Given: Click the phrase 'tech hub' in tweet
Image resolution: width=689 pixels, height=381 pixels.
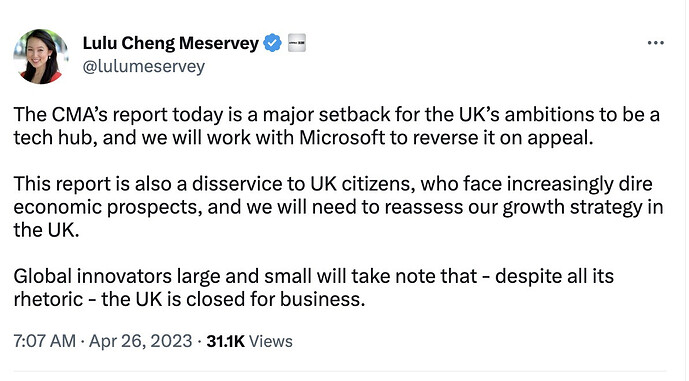Looking at the screenshot, I should (x=55, y=138).
